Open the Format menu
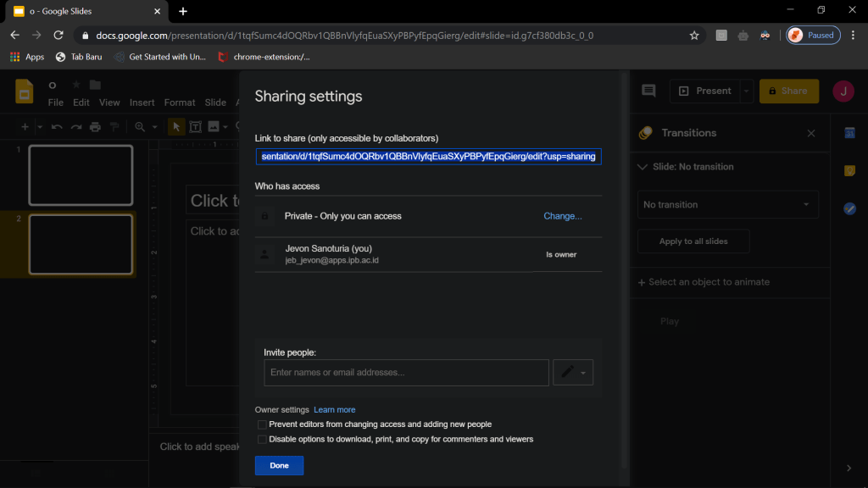This screenshot has height=488, width=868. coord(180,103)
